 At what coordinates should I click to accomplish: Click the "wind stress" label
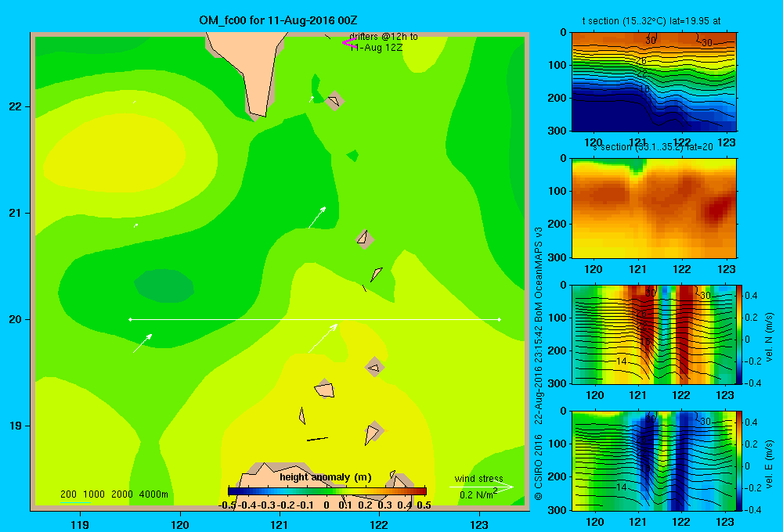[478, 478]
